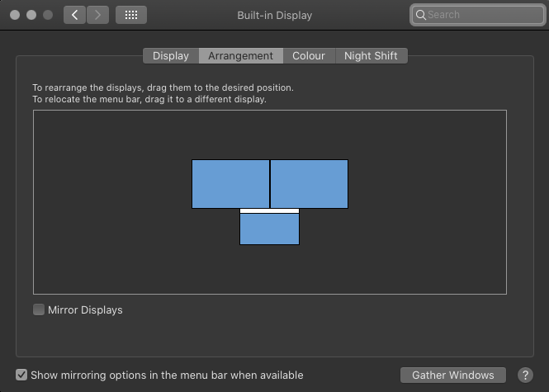Switch to the Display tab

click(x=171, y=56)
